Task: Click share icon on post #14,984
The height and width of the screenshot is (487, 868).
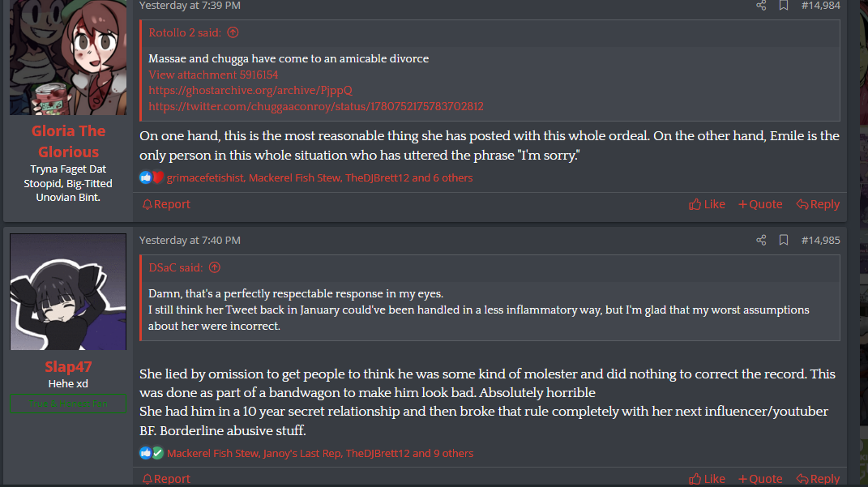Action: click(761, 6)
